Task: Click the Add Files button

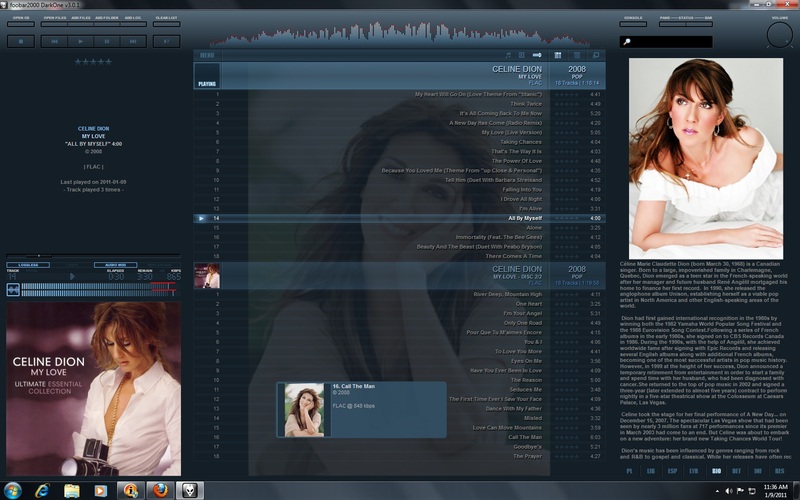Action: (x=81, y=23)
